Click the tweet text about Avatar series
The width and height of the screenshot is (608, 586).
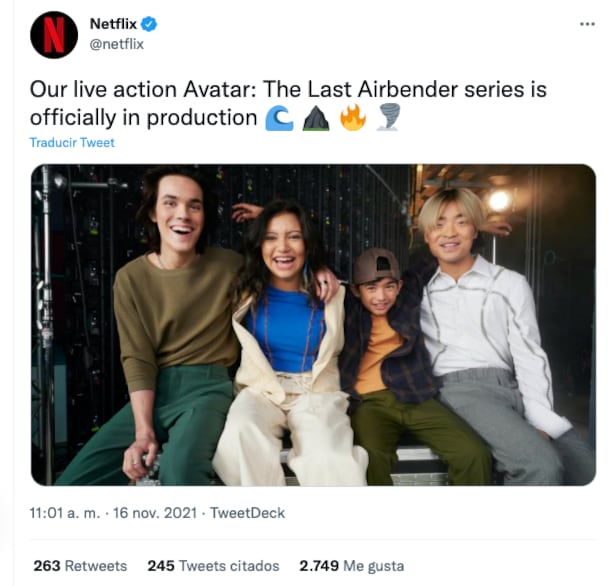tap(288, 104)
